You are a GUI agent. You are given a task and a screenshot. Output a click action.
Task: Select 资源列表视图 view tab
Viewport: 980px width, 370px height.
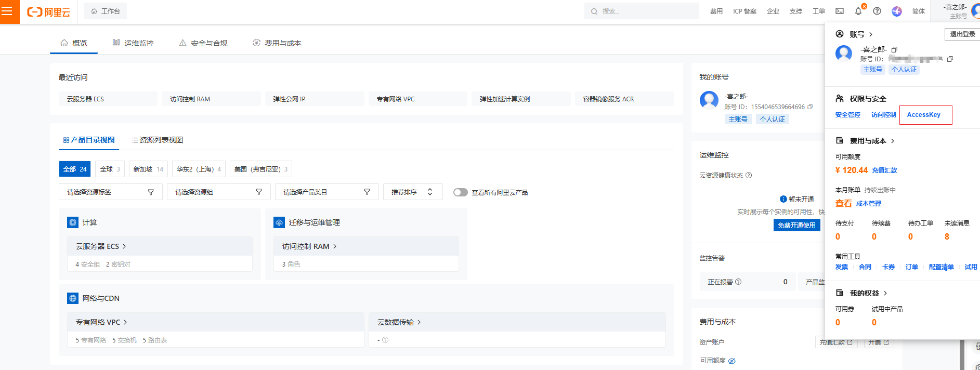pos(158,140)
